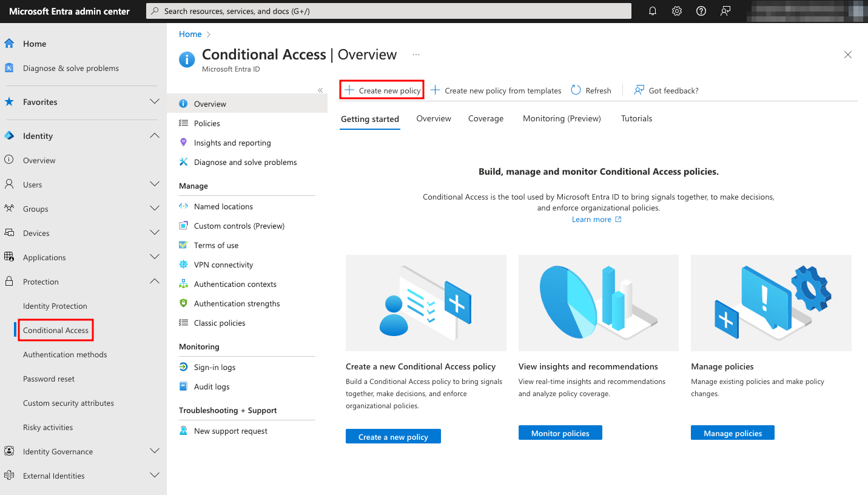Image resolution: width=868 pixels, height=495 pixels.
Task: Expand the Identity Governance chevron
Action: [x=155, y=451]
